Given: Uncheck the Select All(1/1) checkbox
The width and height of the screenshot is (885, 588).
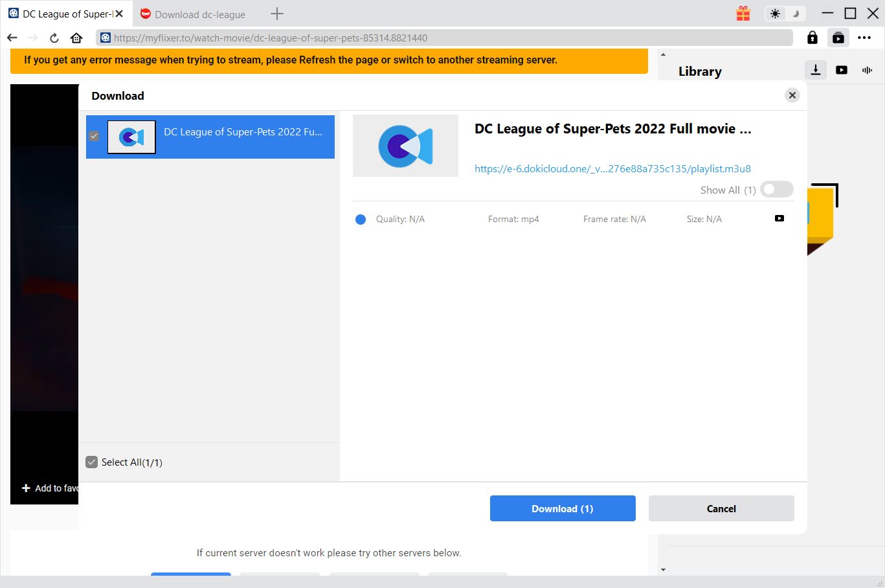Looking at the screenshot, I should (x=92, y=462).
